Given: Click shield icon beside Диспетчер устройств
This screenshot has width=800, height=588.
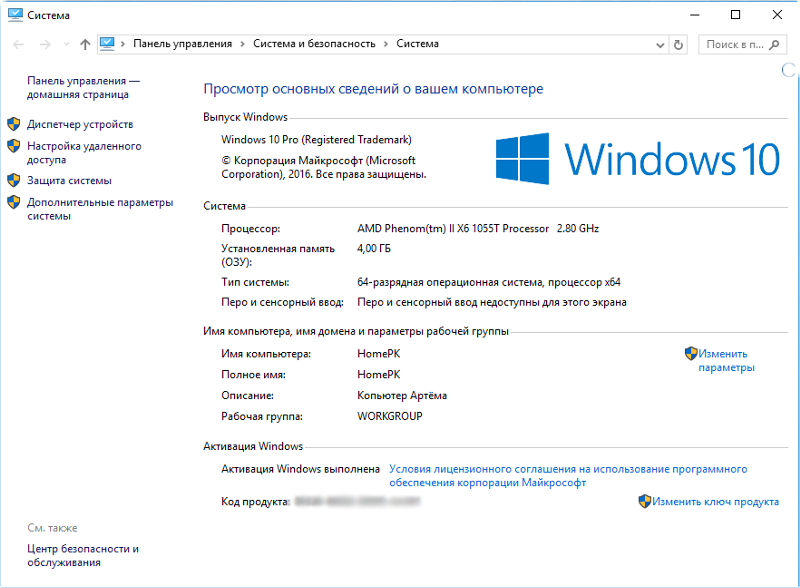Looking at the screenshot, I should [x=14, y=124].
